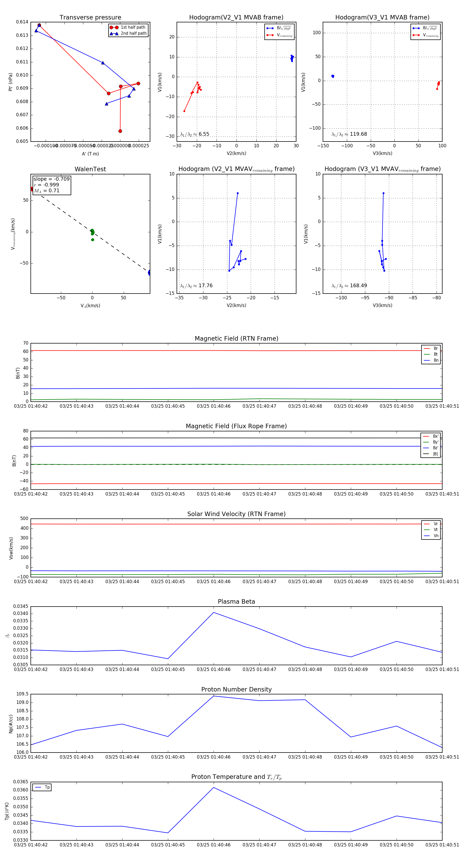Click the λ1/λ2 ≈ 17.76 annotation

click(196, 285)
